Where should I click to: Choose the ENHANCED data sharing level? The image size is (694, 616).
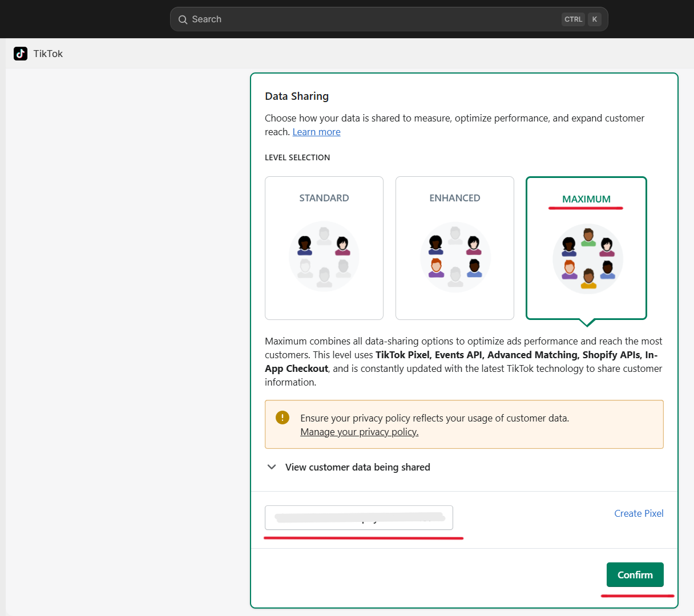[x=455, y=198]
